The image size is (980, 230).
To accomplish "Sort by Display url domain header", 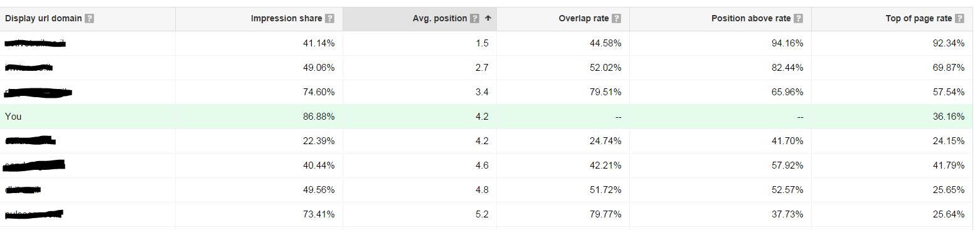I will [x=43, y=19].
